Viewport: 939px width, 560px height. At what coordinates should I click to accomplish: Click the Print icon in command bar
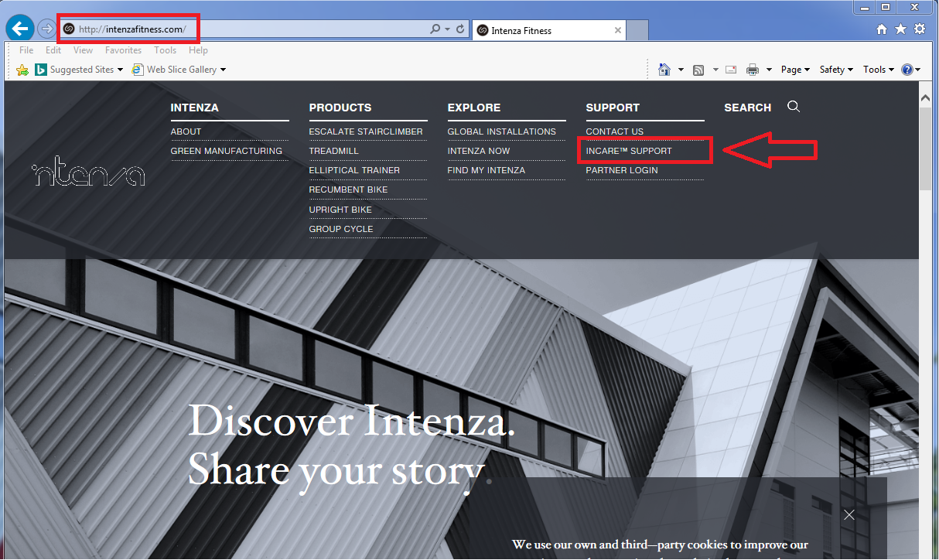[x=753, y=70]
